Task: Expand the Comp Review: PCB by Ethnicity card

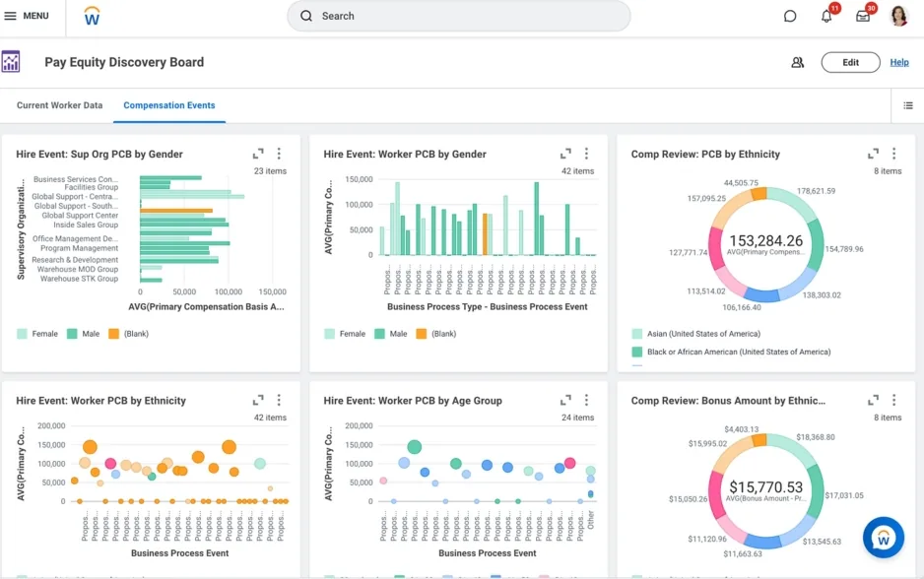Action: [x=874, y=154]
